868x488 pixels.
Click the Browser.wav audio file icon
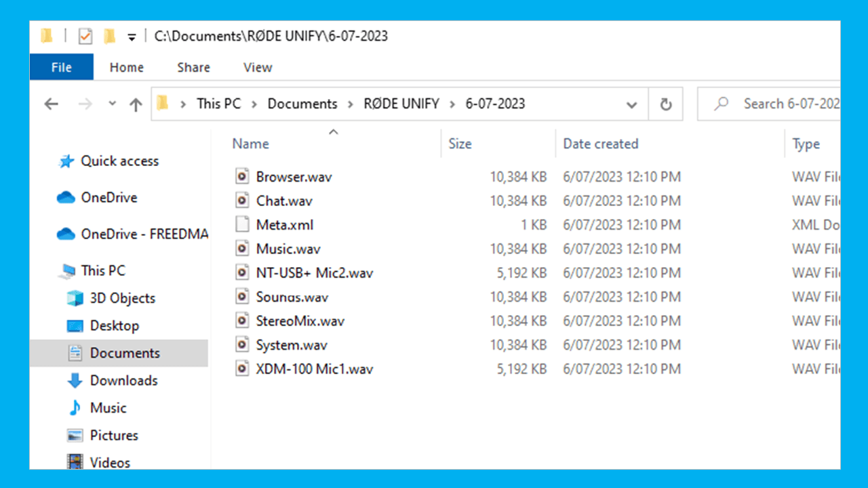[x=242, y=176]
